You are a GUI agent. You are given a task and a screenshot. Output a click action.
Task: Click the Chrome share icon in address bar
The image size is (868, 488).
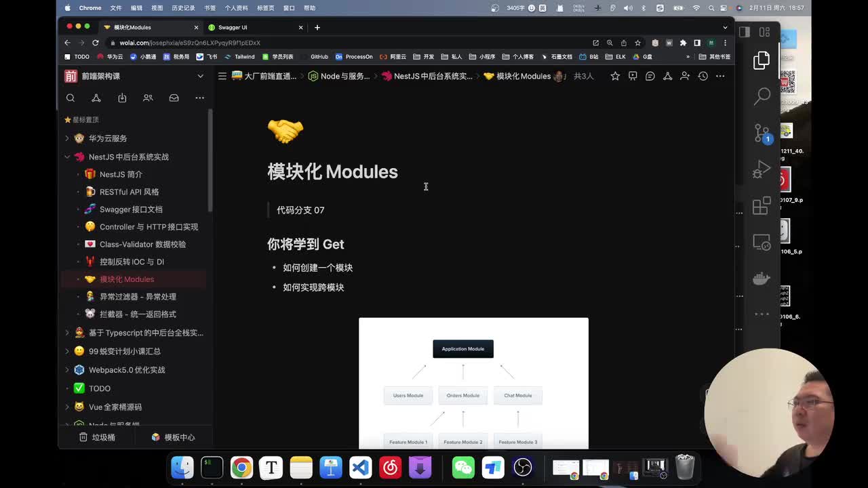pos(623,43)
